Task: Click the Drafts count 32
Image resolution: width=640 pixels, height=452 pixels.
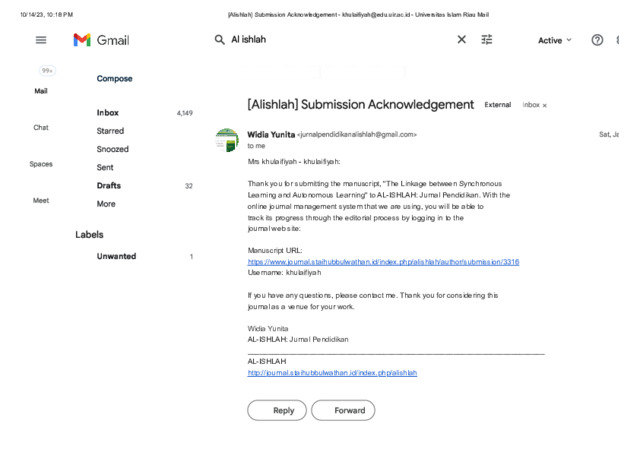Action: coord(189,186)
